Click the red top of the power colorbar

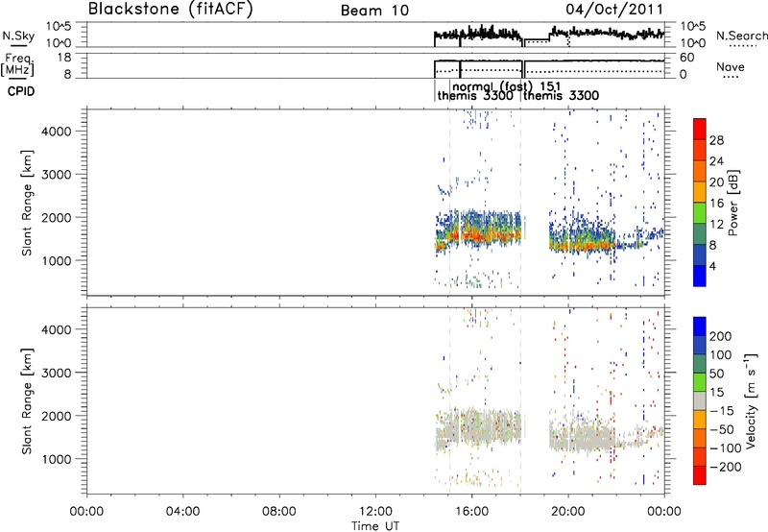tap(700, 129)
